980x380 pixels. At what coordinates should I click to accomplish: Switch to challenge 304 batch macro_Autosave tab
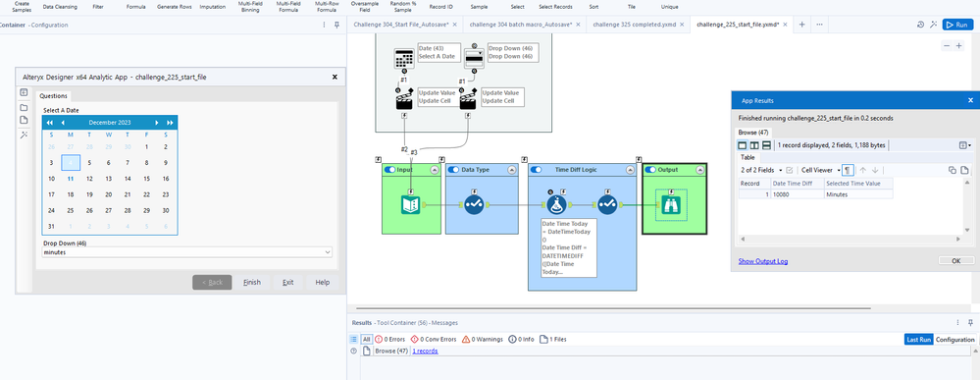click(x=521, y=25)
